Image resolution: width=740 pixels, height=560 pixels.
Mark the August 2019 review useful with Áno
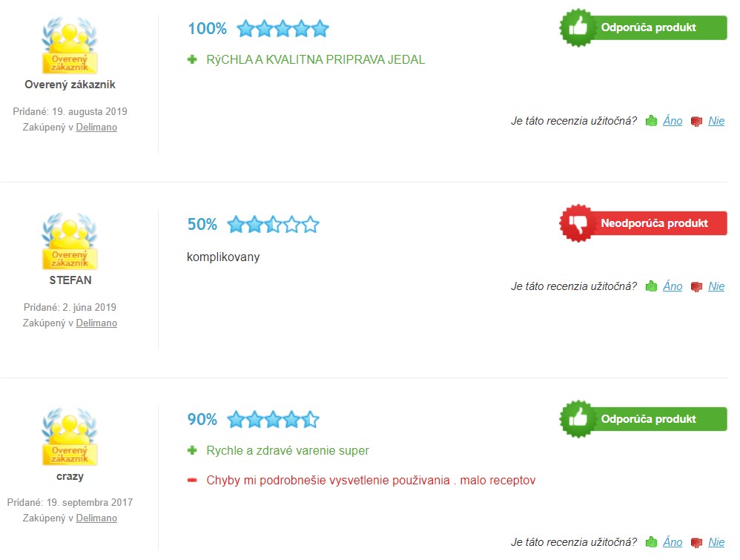pos(673,121)
